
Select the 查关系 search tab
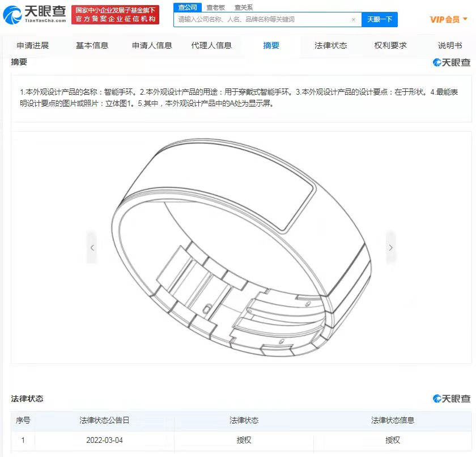pyautogui.click(x=244, y=7)
